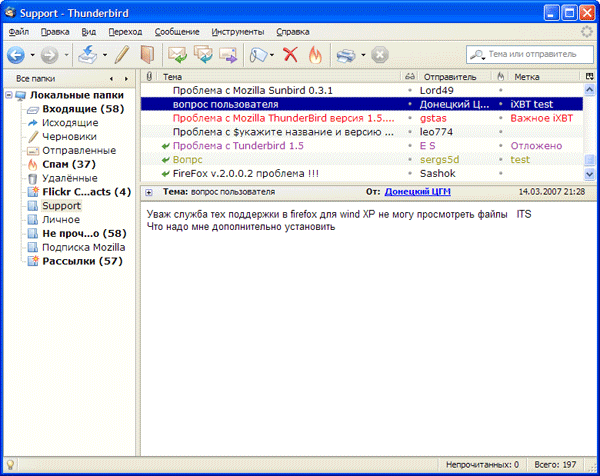Click the Get Mail toolbar icon
This screenshot has width=600, height=476.
[x=87, y=54]
